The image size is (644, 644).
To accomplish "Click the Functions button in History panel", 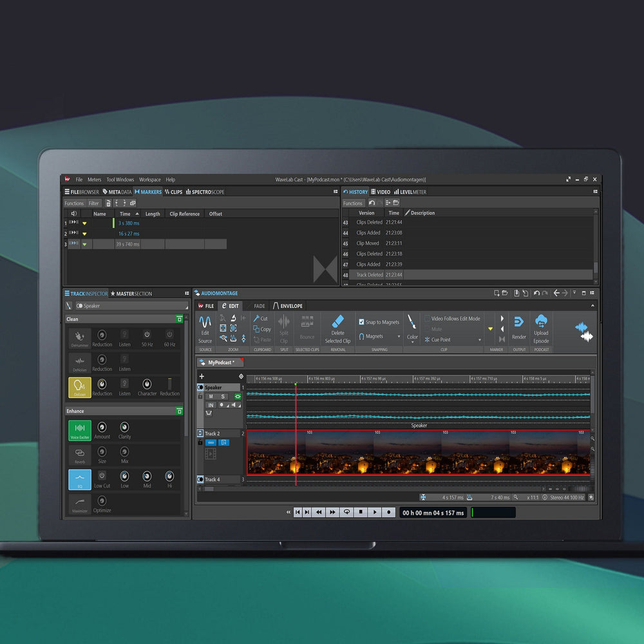I will 353,203.
